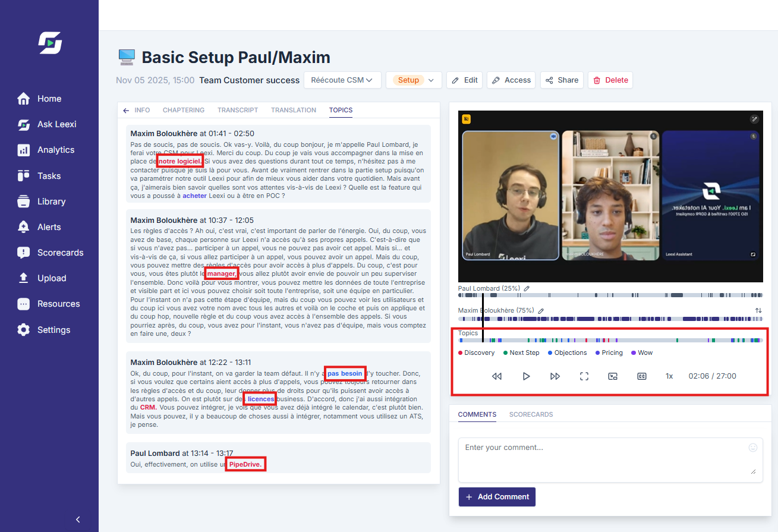Viewport: 778px width, 532px height.
Task: Click the Access button
Action: pos(511,80)
